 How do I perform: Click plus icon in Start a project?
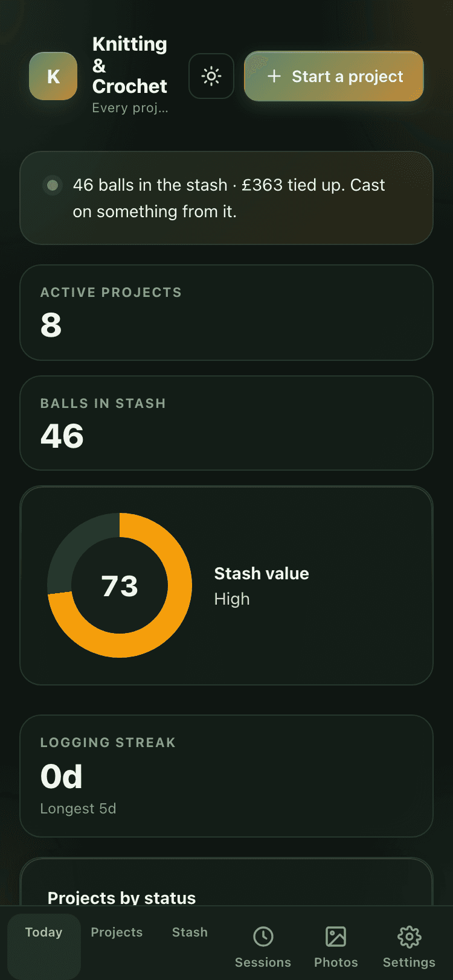point(274,76)
